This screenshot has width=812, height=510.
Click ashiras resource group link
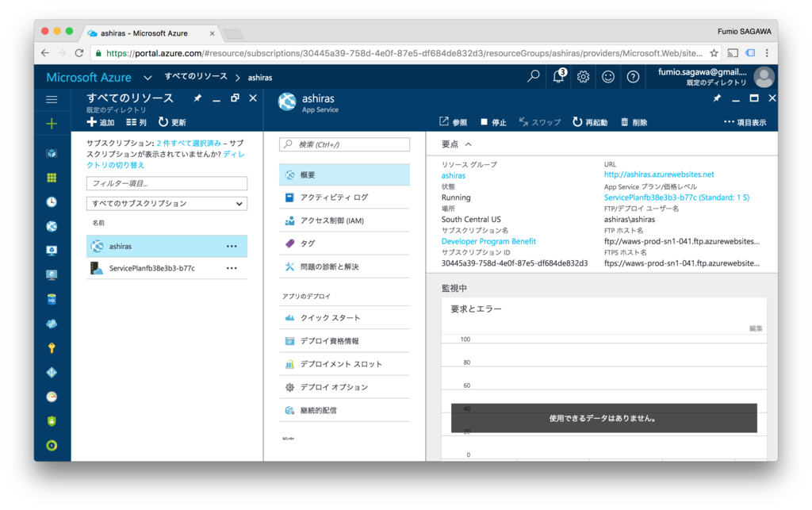(453, 175)
